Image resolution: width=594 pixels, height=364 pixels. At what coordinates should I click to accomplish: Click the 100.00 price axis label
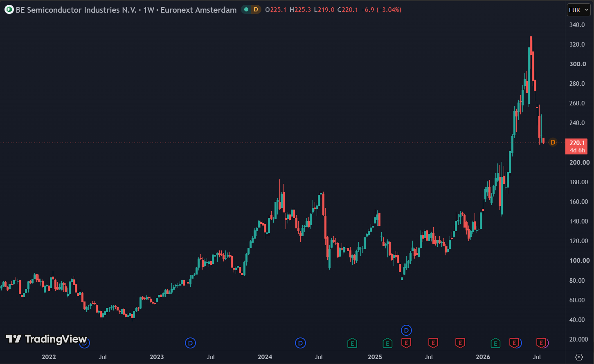pyautogui.click(x=580, y=261)
